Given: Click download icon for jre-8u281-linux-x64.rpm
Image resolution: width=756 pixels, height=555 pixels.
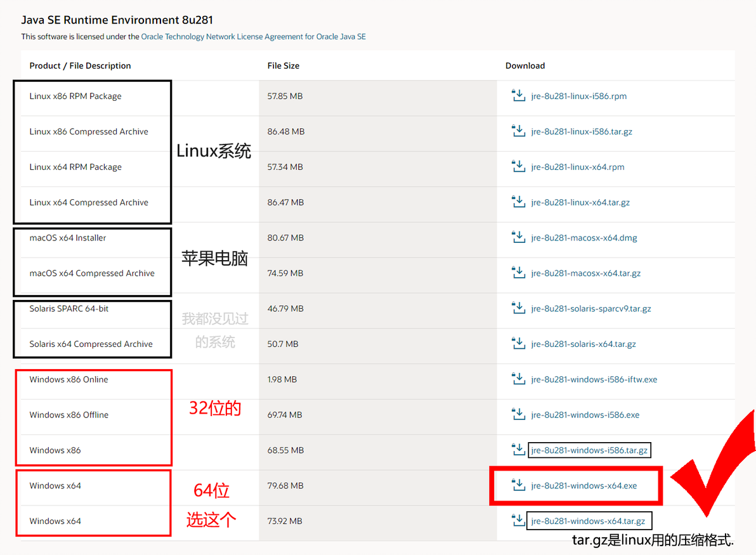Looking at the screenshot, I should pyautogui.click(x=518, y=166).
